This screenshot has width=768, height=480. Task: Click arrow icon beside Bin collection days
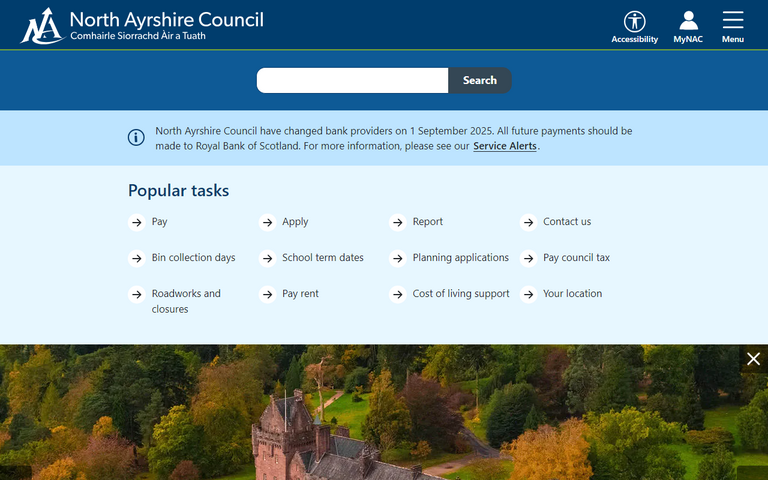[x=136, y=258]
